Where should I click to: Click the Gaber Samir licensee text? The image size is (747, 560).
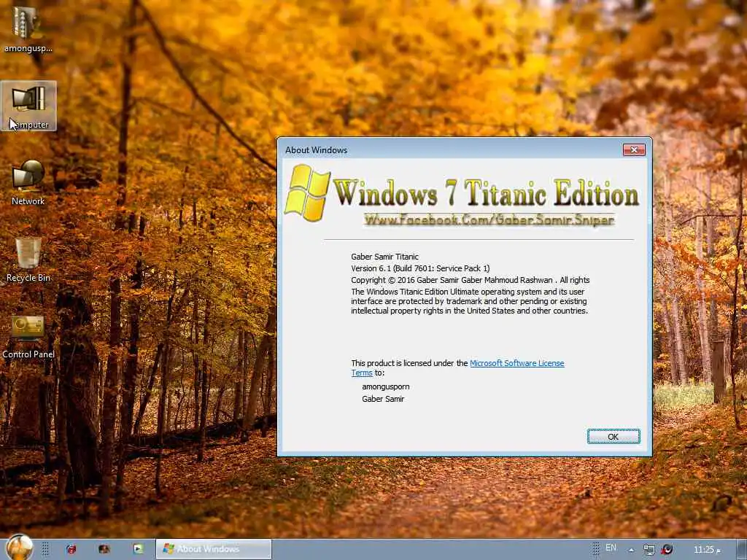point(383,399)
